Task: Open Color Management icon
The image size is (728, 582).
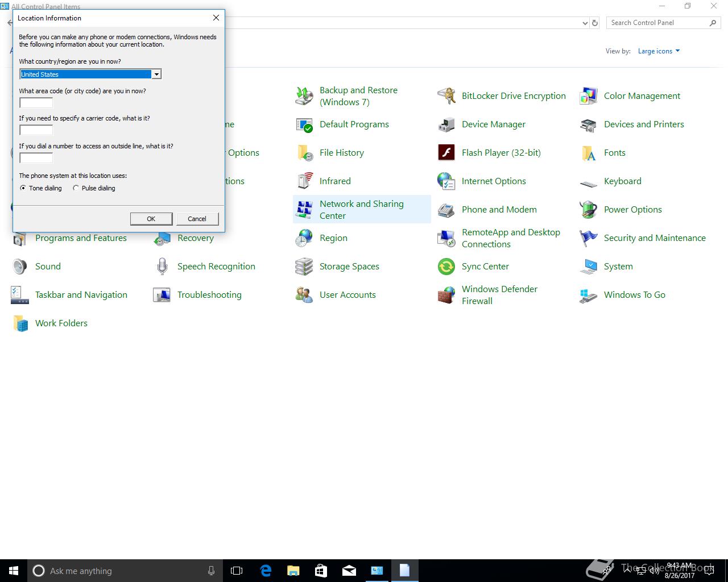Action: [x=589, y=96]
